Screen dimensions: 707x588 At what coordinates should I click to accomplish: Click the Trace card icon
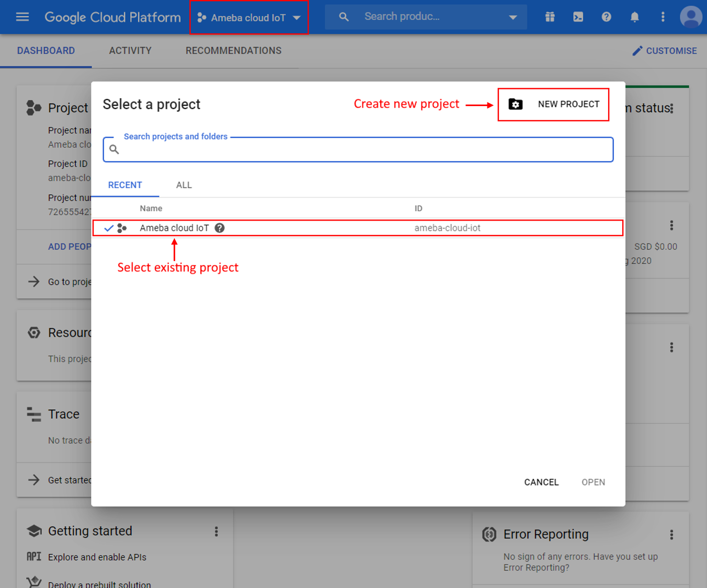pos(34,414)
